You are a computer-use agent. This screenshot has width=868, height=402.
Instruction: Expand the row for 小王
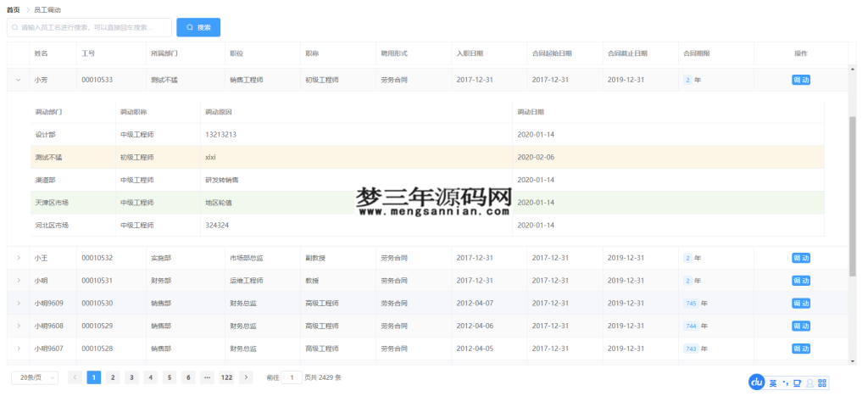(18, 258)
